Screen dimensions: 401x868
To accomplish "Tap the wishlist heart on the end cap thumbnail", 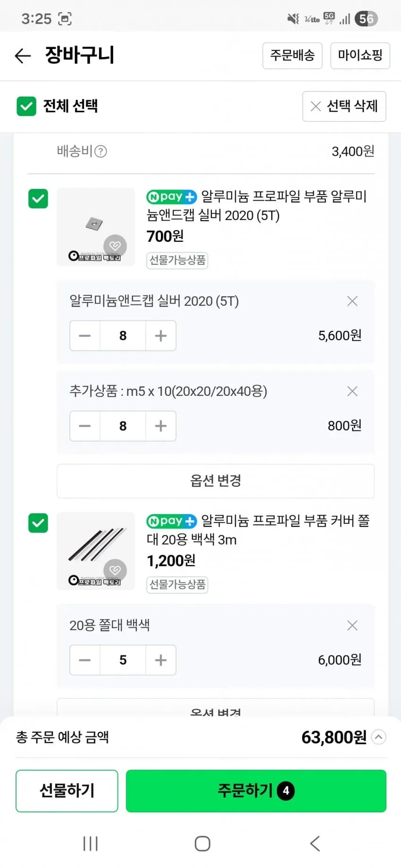I will point(115,246).
